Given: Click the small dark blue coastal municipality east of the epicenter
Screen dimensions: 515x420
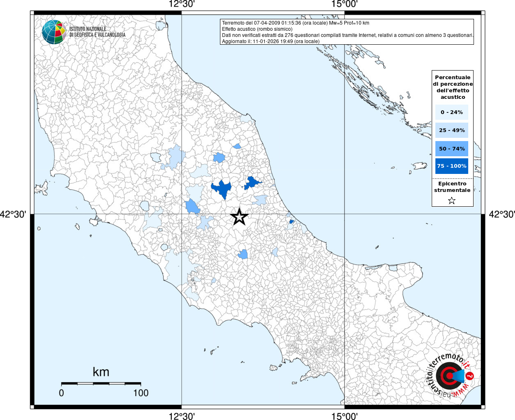Looking at the screenshot, I should (292, 221).
